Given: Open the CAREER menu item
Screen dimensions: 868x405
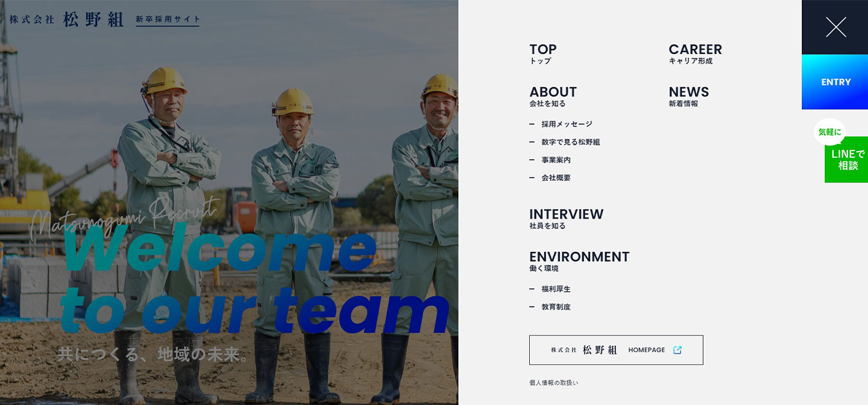Looking at the screenshot, I should coord(694,53).
